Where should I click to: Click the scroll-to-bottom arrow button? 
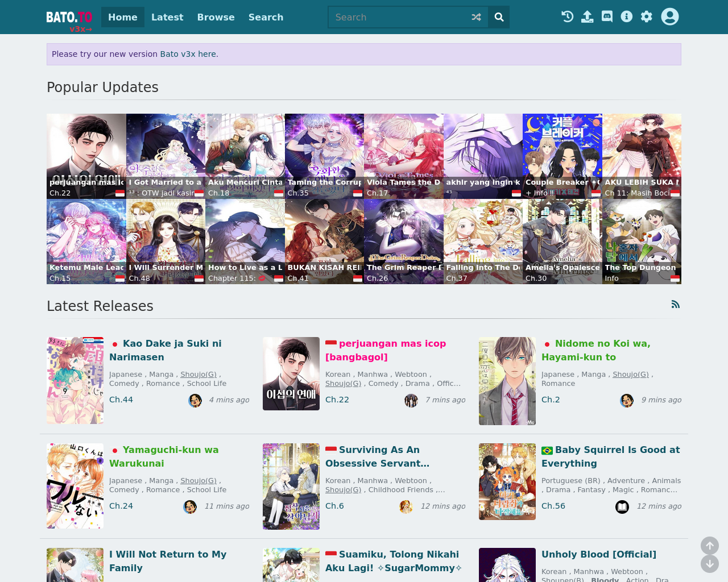(x=710, y=564)
